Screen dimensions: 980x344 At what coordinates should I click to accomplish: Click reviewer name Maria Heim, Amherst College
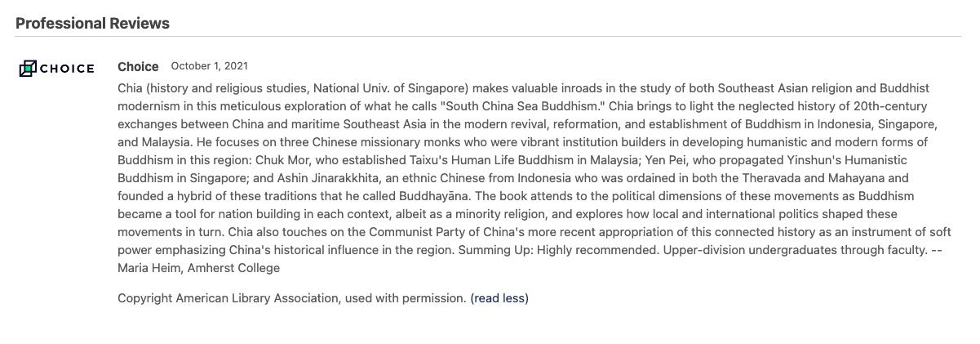[x=198, y=268]
